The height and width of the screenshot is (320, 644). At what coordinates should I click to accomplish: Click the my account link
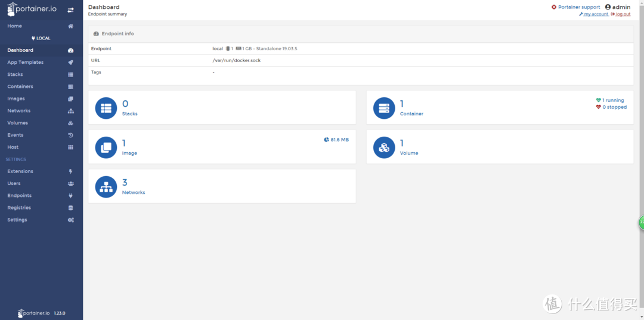click(x=593, y=14)
